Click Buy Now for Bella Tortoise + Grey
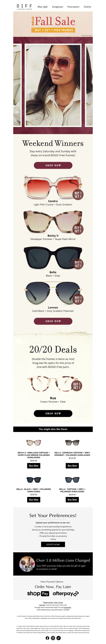106x644 pixels. (72, 499)
